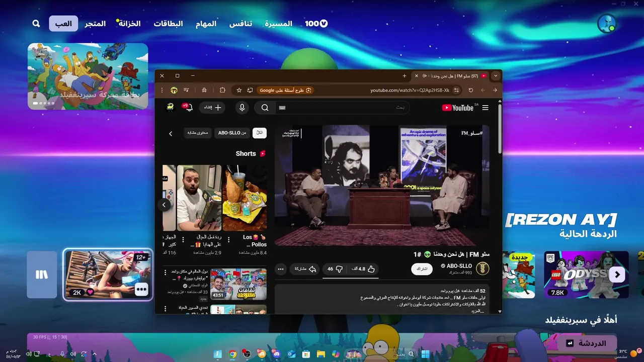Image resolution: width=644 pixels, height=362 pixels.
Task: Start YouTube voice search with the microphone
Action: (242, 108)
